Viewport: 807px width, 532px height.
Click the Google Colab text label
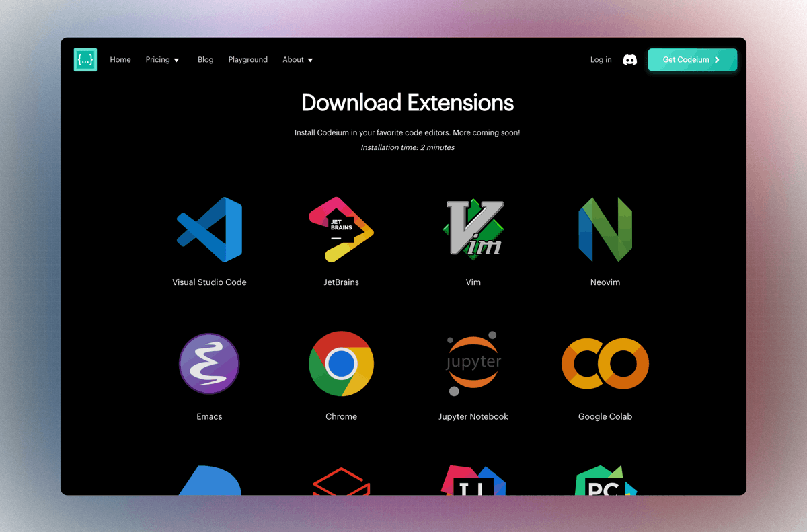(605, 416)
